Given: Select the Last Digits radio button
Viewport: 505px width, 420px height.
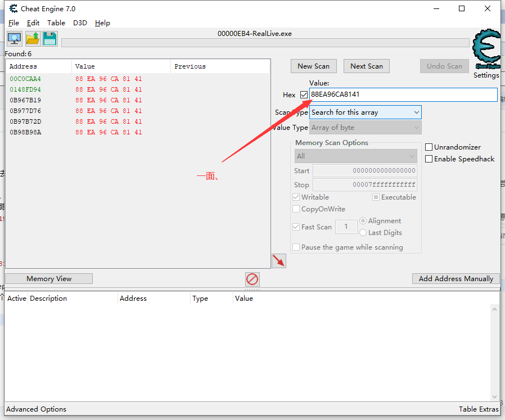Looking at the screenshot, I should click(x=363, y=232).
